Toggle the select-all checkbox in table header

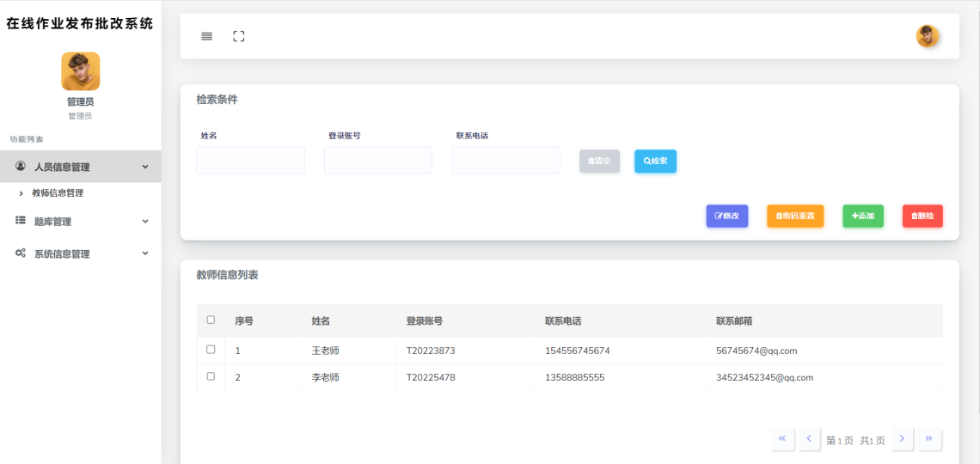tap(211, 320)
